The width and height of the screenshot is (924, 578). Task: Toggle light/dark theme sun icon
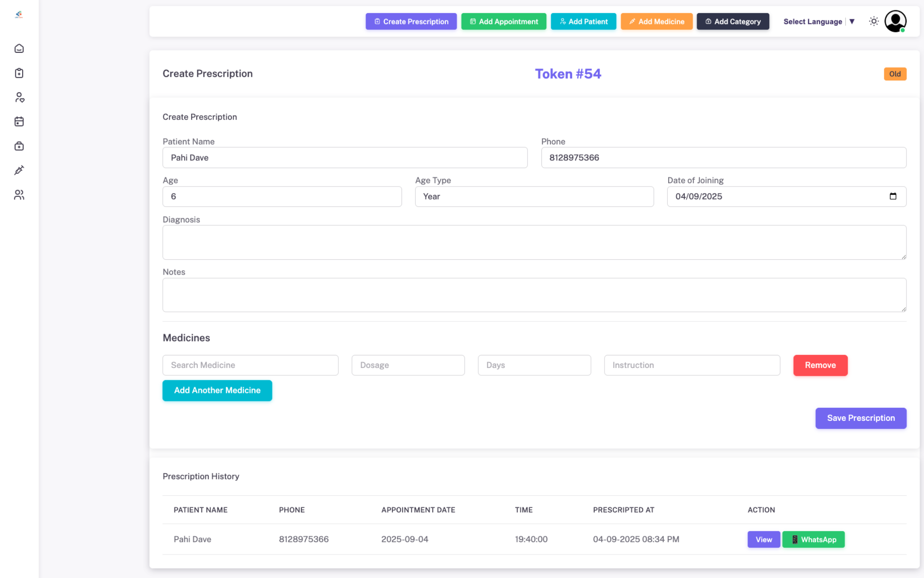tap(873, 21)
